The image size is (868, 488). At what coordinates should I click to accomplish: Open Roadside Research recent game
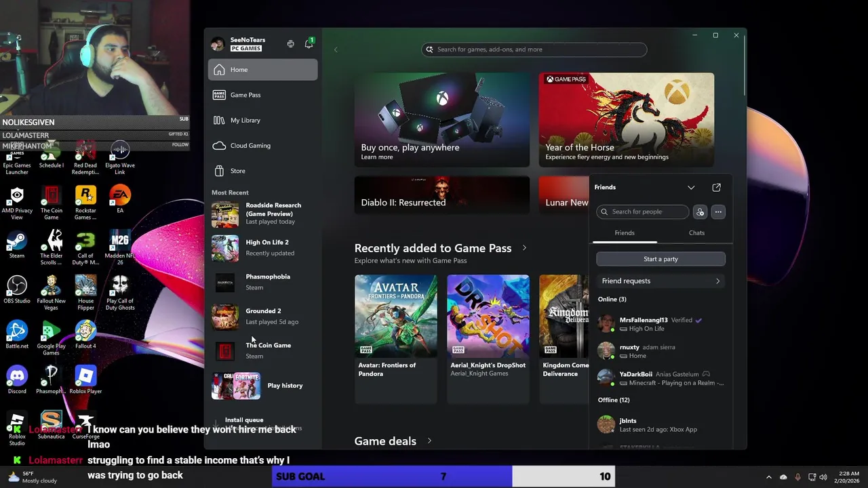[263, 213]
